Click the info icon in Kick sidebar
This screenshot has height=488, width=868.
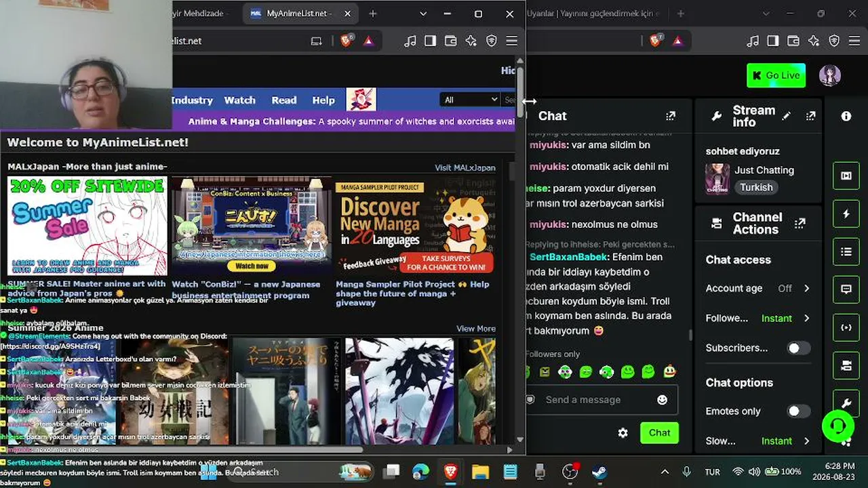[846, 116]
